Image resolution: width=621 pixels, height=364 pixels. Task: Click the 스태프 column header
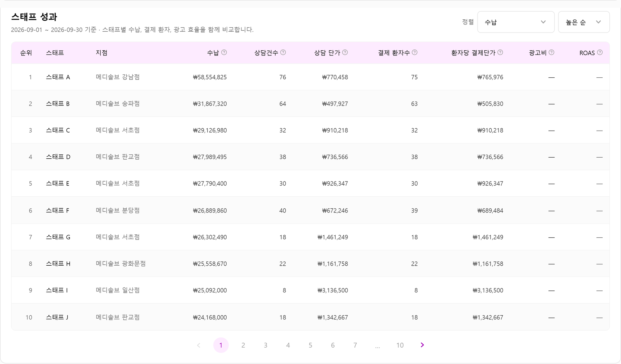click(x=55, y=53)
